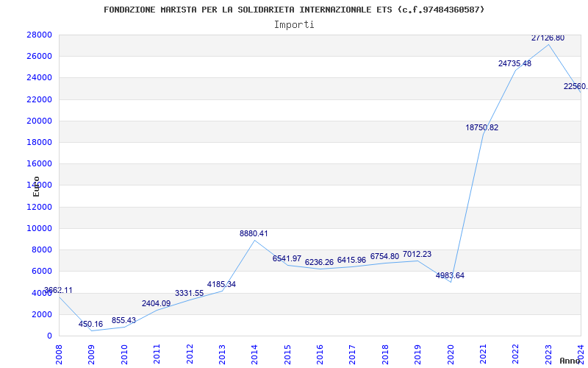
Task: Click the x-axis year 2012
Action: tap(190, 354)
